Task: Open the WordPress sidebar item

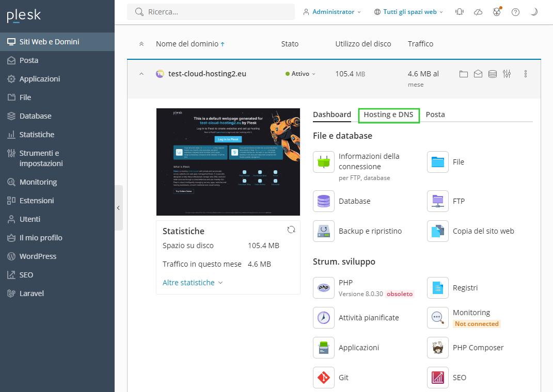Action: point(57,256)
